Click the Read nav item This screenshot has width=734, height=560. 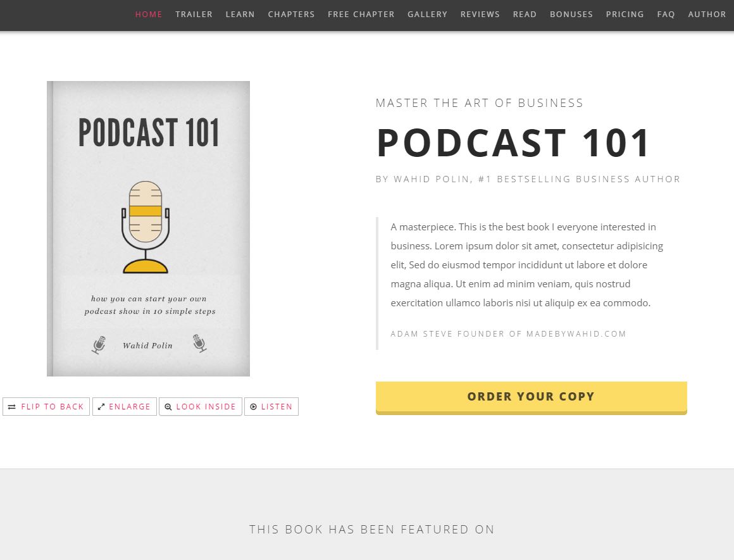525,14
